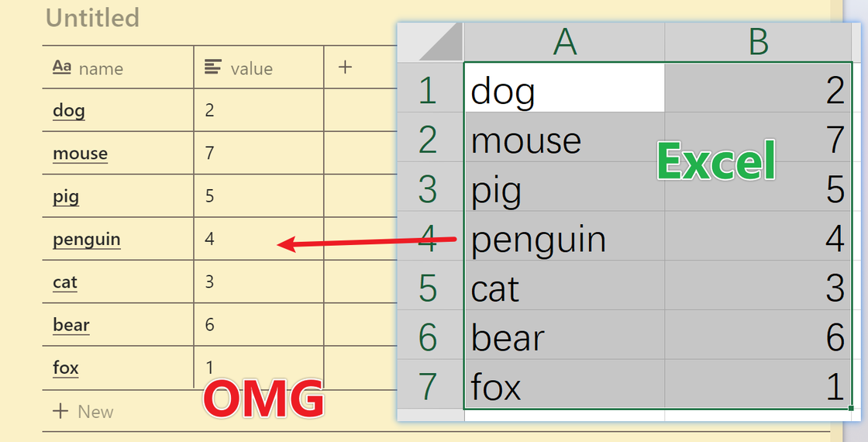Select row 5 header in Excel
Screen dimensions: 868x442
(x=429, y=288)
